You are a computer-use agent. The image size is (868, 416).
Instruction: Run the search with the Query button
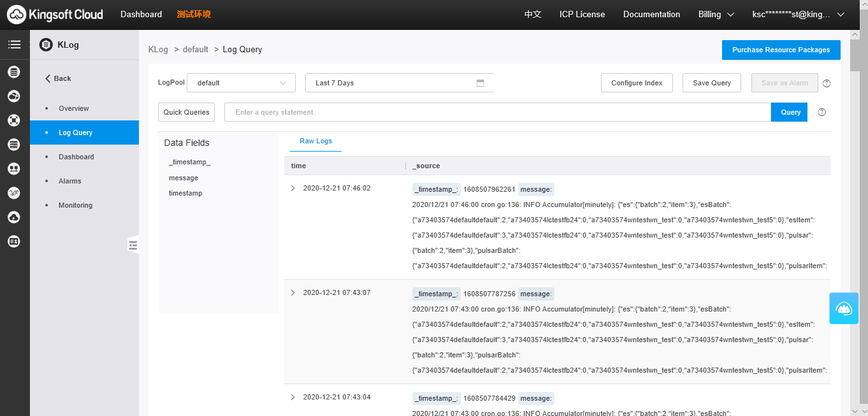[x=790, y=112]
